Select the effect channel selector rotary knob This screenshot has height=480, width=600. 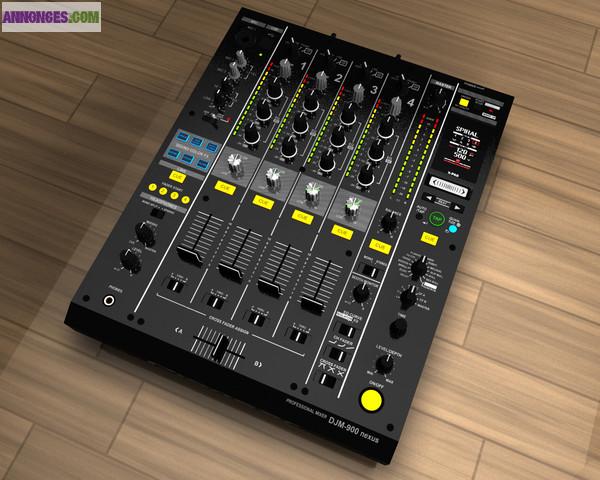(x=409, y=297)
